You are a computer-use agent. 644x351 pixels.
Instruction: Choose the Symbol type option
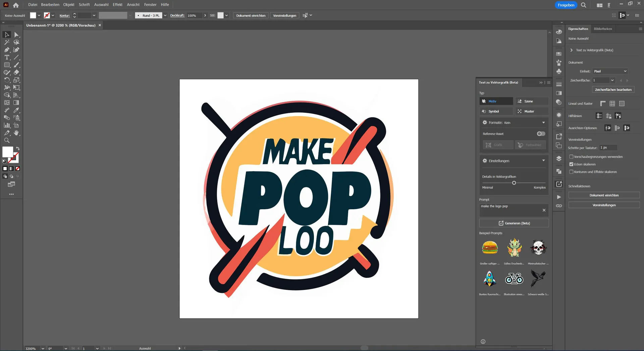pyautogui.click(x=496, y=111)
